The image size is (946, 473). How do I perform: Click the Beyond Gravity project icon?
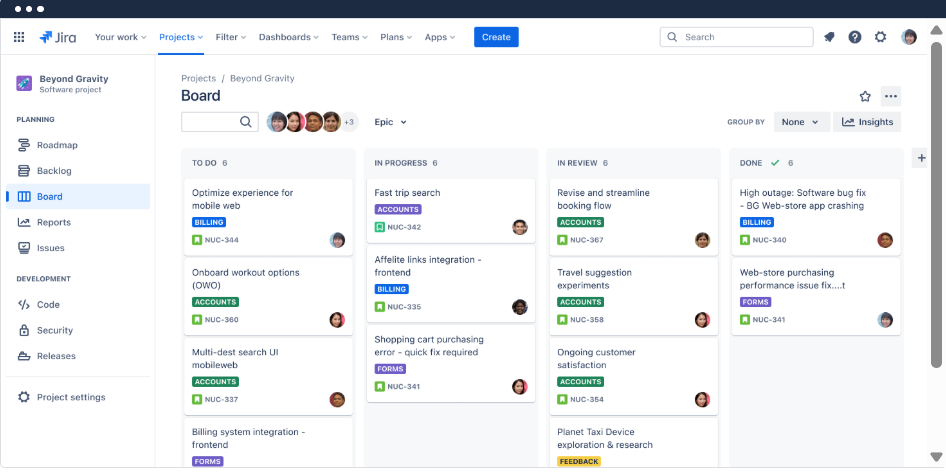pyautogui.click(x=24, y=83)
